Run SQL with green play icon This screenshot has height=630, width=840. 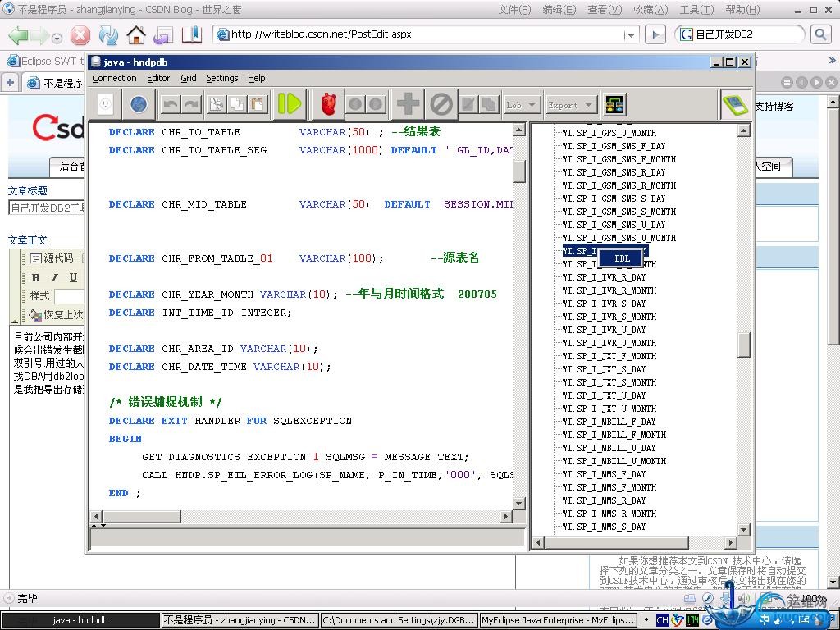[x=290, y=104]
